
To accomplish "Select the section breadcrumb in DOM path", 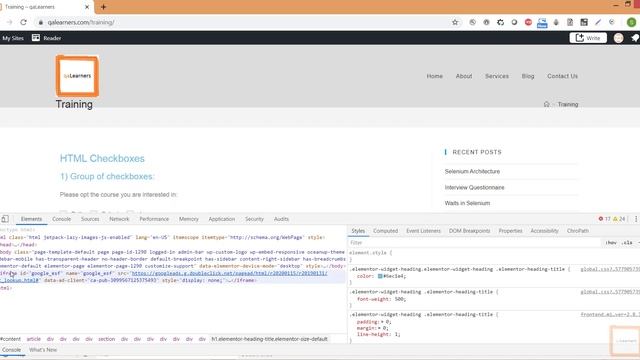I will [x=107, y=339].
